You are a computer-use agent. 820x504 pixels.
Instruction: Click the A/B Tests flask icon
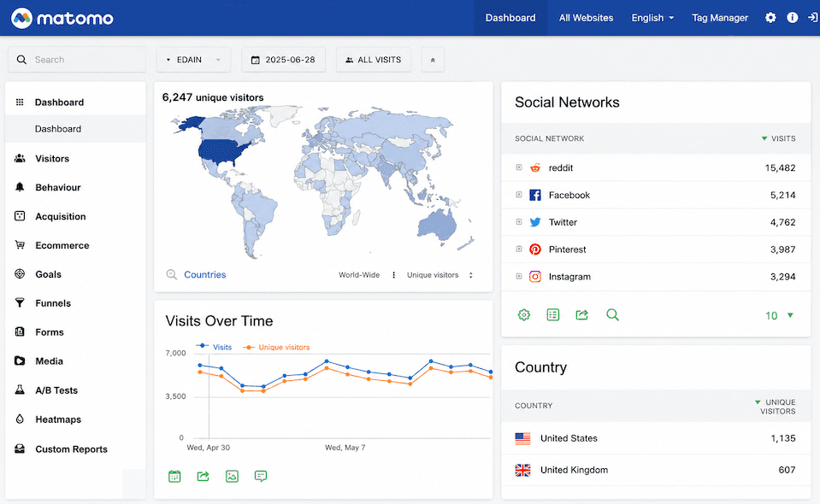point(20,390)
